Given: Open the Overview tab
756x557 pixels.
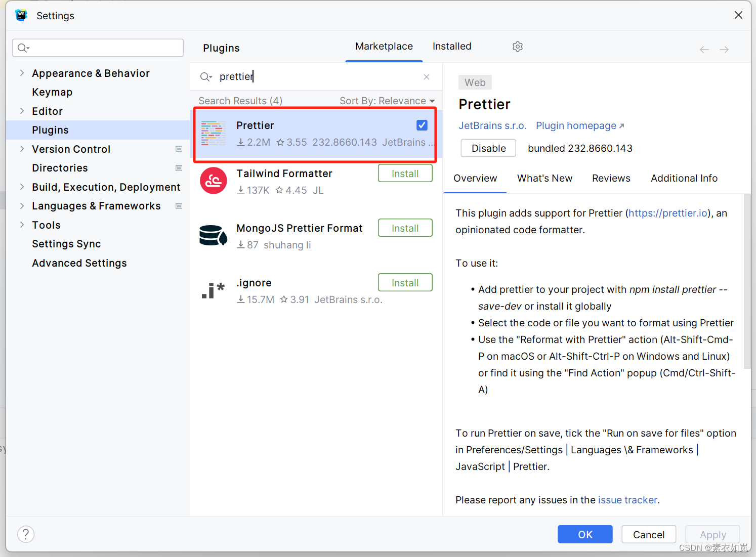Looking at the screenshot, I should point(475,178).
